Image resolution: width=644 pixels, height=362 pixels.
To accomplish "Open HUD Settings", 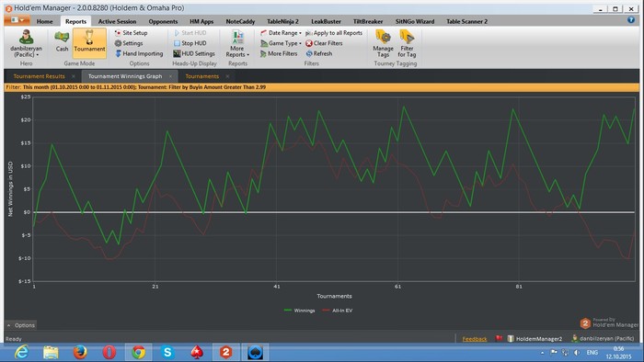I will point(194,53).
